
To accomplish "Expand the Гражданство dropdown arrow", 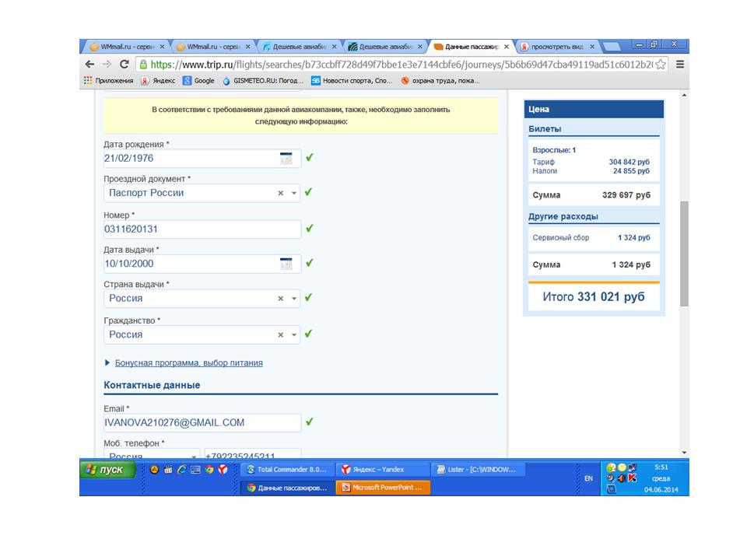I will (294, 334).
